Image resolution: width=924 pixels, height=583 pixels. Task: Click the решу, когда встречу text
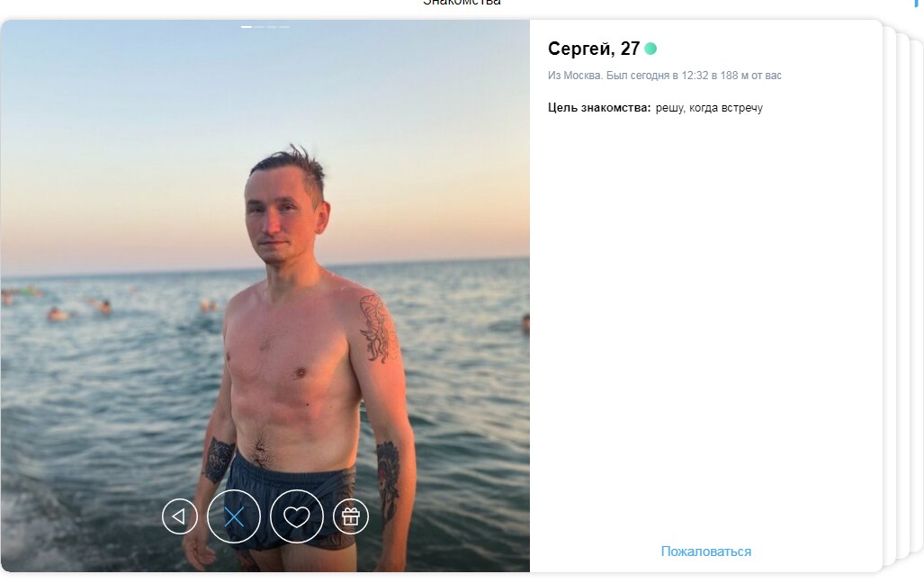click(709, 108)
